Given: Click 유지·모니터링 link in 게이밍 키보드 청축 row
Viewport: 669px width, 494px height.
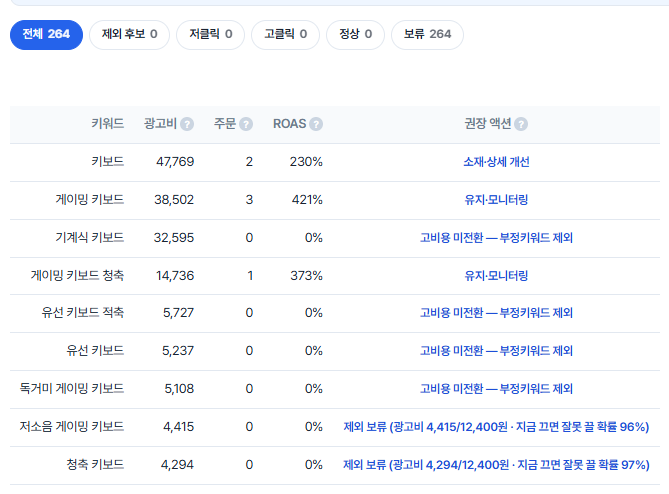Looking at the screenshot, I should point(496,276).
